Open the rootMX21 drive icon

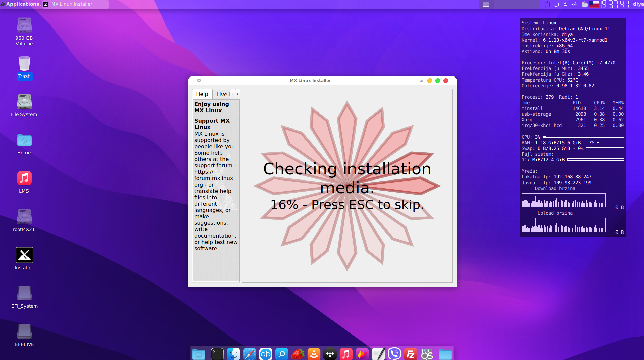point(24,220)
